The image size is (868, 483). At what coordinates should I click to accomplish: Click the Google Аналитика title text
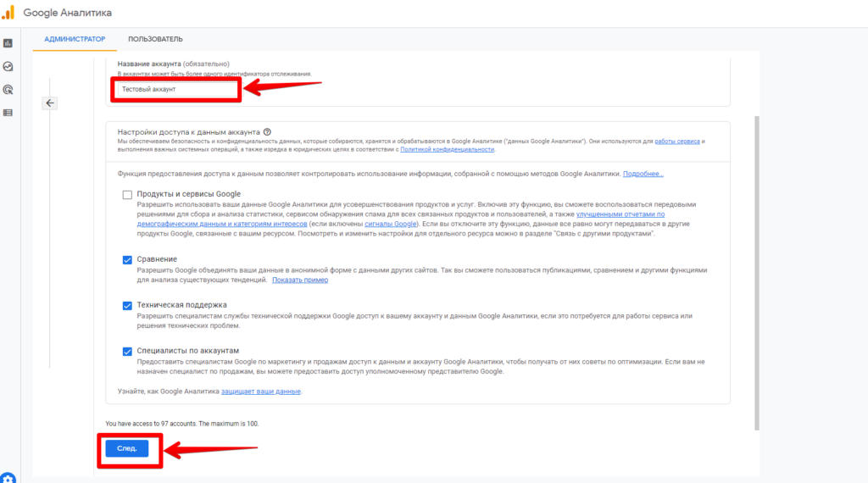pyautogui.click(x=68, y=13)
